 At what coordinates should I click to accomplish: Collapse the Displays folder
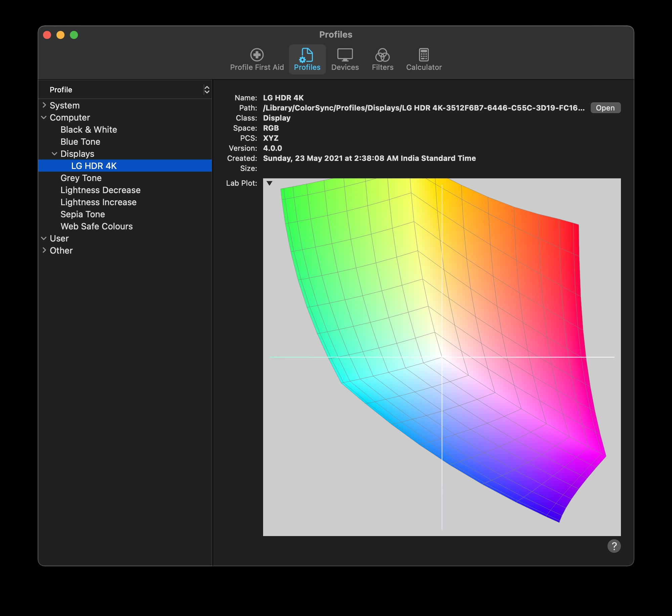(x=54, y=154)
